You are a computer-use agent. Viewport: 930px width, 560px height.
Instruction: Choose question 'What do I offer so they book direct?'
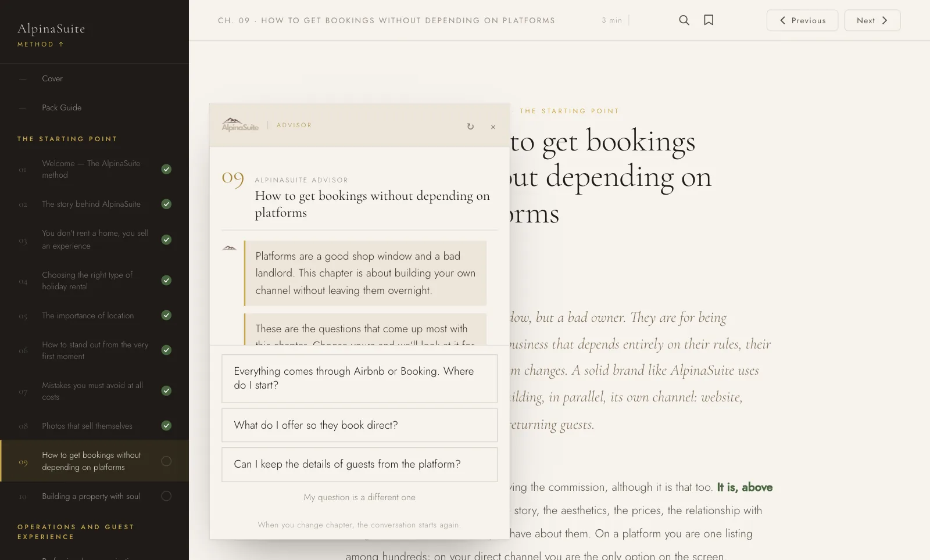click(359, 425)
